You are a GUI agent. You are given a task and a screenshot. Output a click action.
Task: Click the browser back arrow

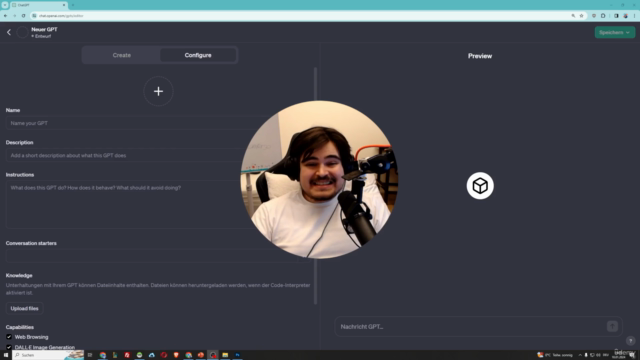click(5, 16)
